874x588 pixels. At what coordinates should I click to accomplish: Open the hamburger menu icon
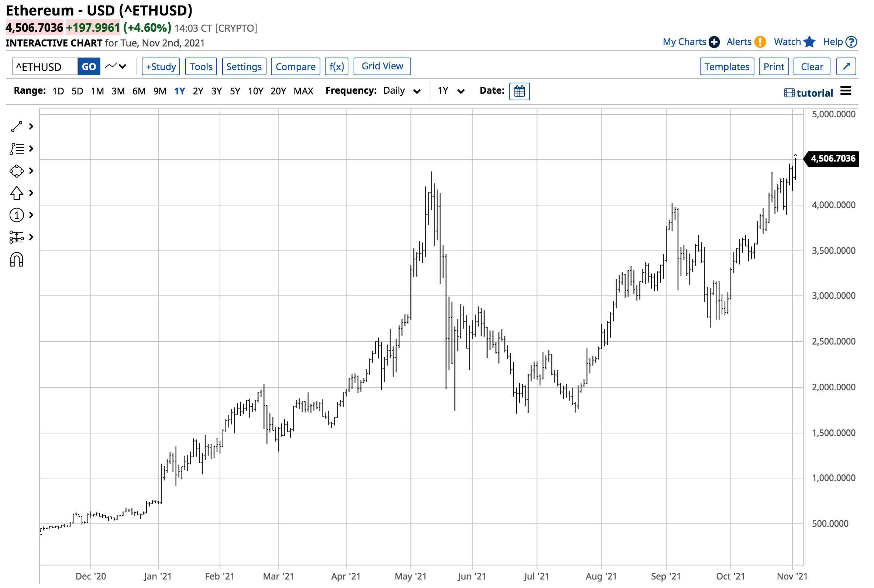click(846, 91)
